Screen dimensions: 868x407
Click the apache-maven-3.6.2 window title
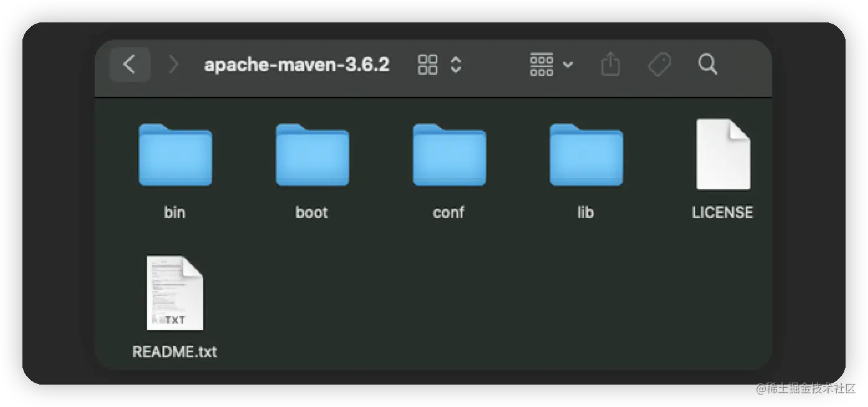click(x=297, y=64)
